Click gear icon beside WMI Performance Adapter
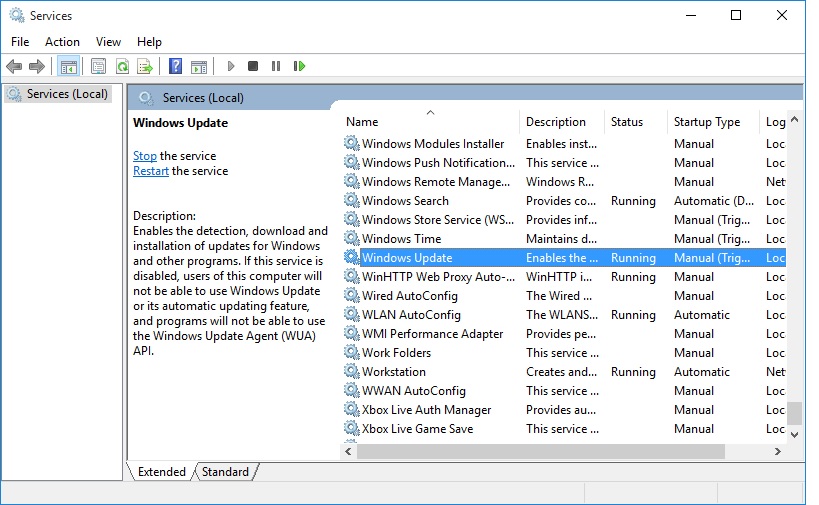This screenshot has width=819, height=505. tap(352, 333)
